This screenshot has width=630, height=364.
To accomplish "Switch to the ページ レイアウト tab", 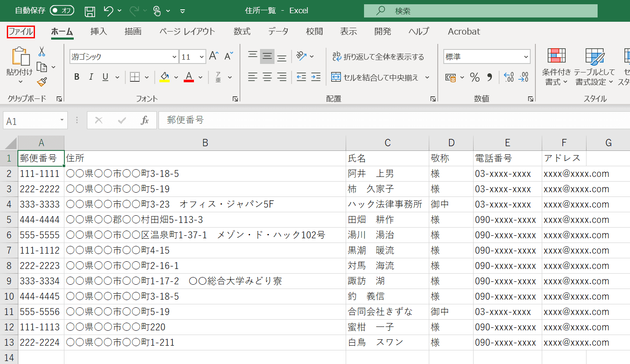I will pos(187,32).
